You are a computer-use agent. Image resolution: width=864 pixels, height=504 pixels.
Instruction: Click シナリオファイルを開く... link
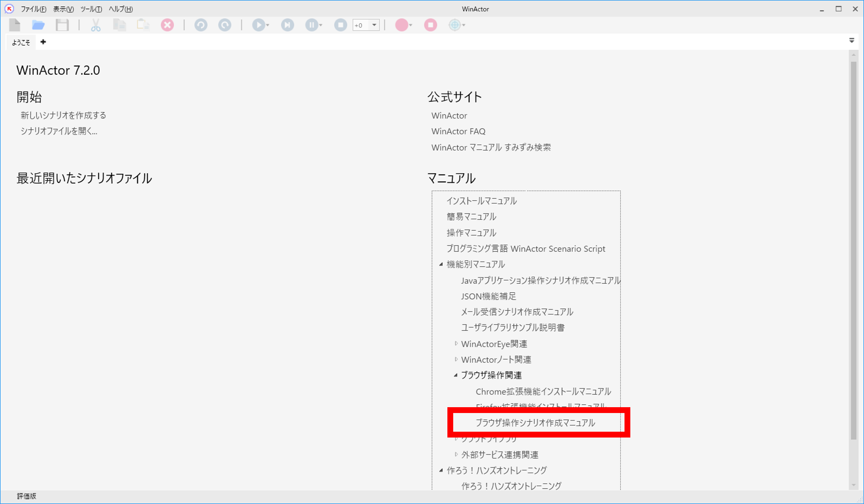click(59, 131)
